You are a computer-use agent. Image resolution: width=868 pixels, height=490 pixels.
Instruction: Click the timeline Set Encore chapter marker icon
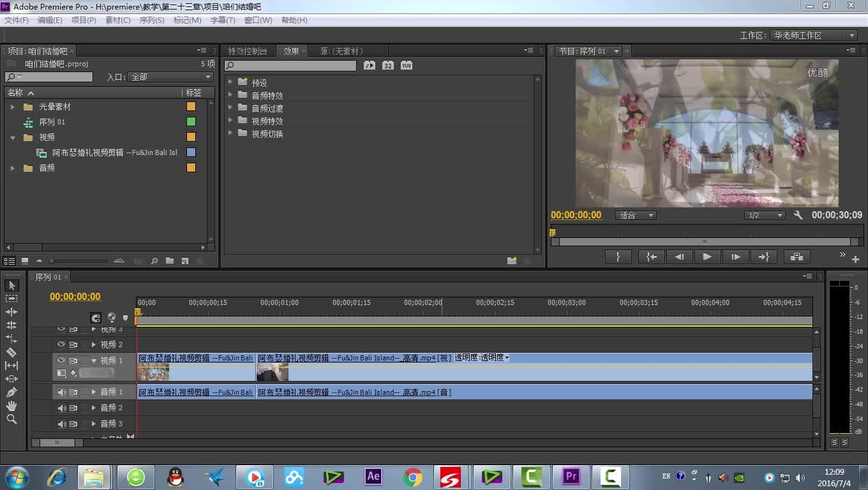[112, 317]
